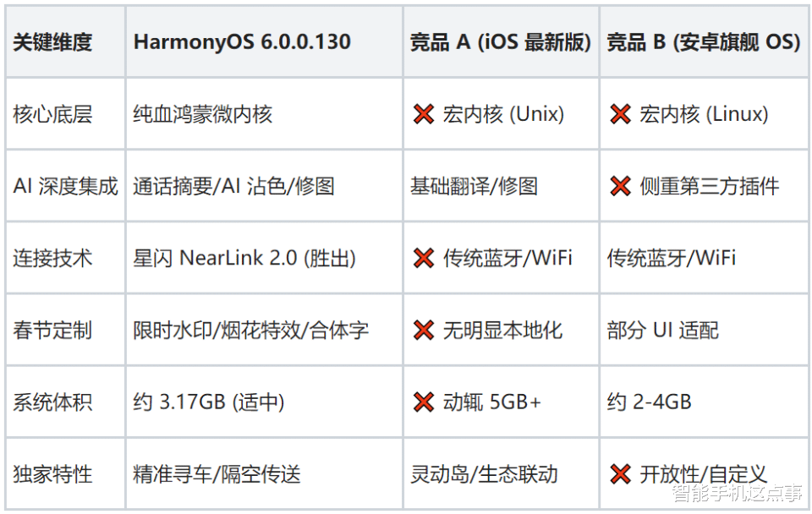Click the AI 深度集成 row label

tap(65, 186)
